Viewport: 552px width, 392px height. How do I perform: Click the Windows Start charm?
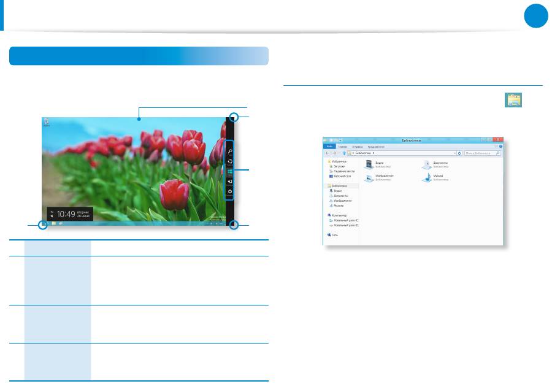(230, 172)
